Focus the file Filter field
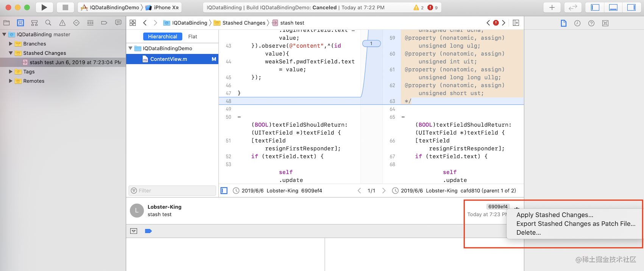The width and height of the screenshot is (644, 271). [172, 190]
